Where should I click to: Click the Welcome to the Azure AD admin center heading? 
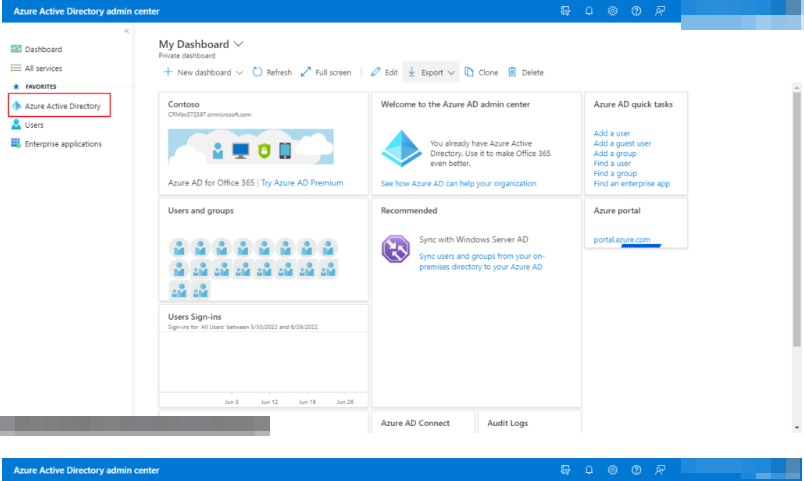point(455,104)
